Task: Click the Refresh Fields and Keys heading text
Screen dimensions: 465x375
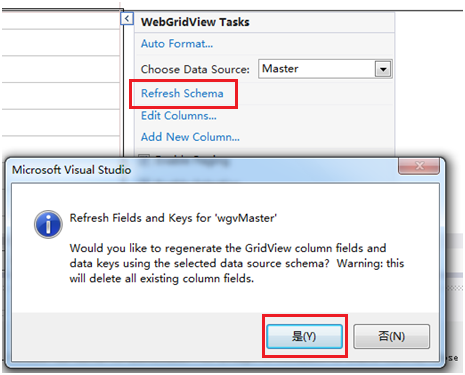Action: tap(173, 218)
